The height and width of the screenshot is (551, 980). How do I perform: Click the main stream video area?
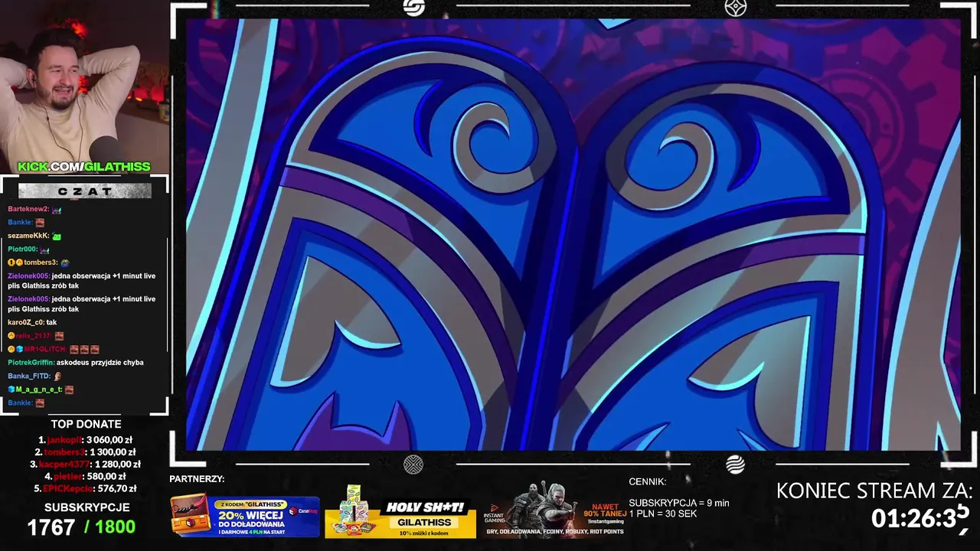click(573, 234)
